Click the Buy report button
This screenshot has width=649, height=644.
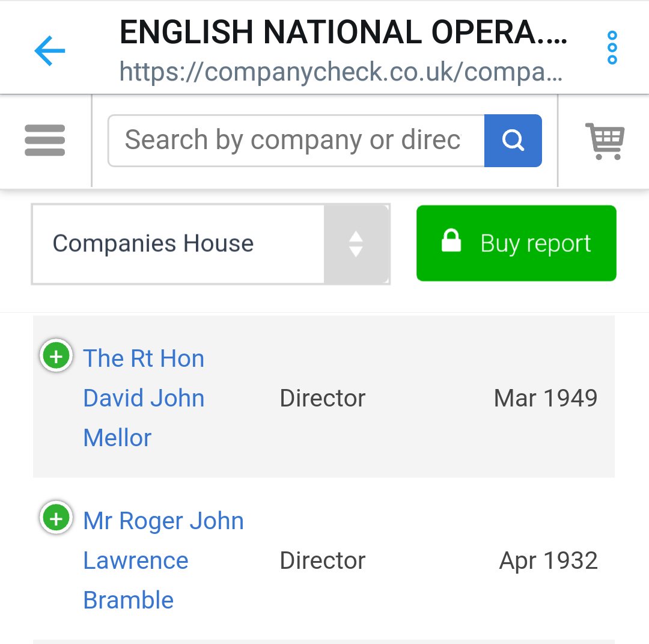[516, 244]
